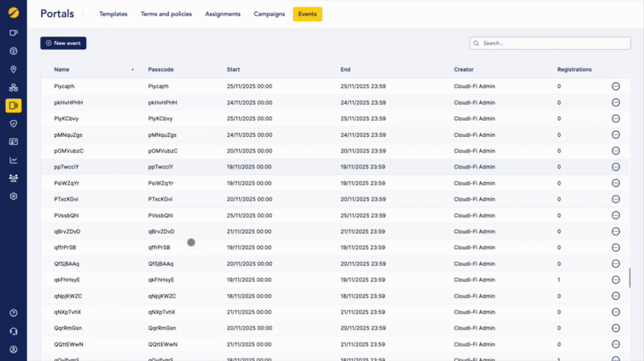This screenshot has width=644, height=361.
Task: Open actions menu for PlyKCbvy event
Action: (x=616, y=118)
